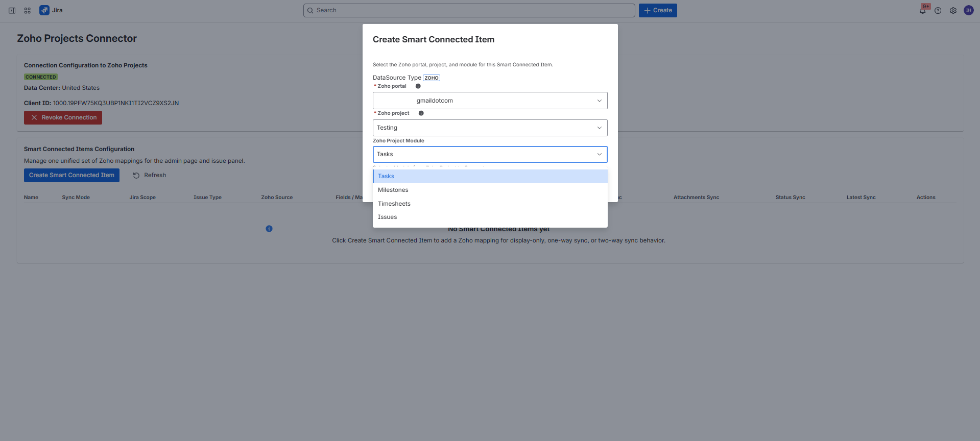980x441 pixels.
Task: Toggle the sidebar collapse icon
Action: point(12,10)
